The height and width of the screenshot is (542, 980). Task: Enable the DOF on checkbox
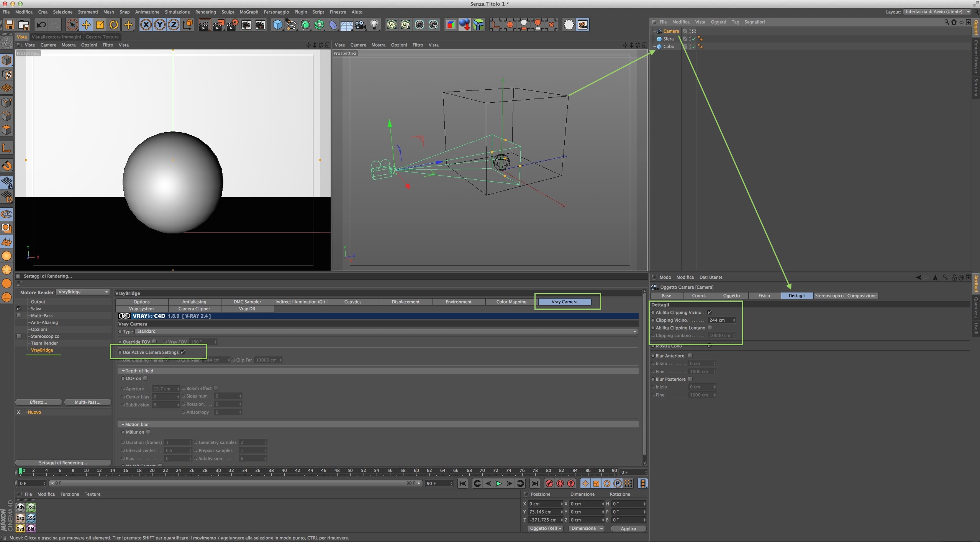[x=146, y=378]
